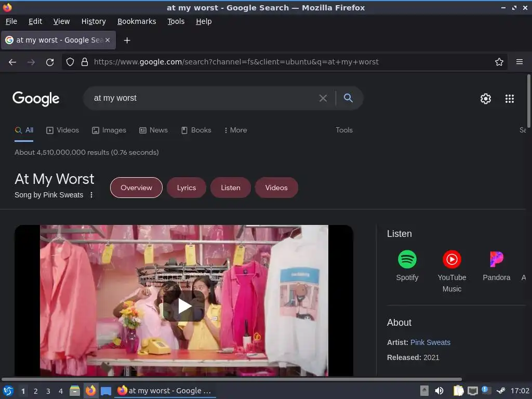532x399 pixels.
Task: Click the 'At My Worst' title heading
Action: 54,179
